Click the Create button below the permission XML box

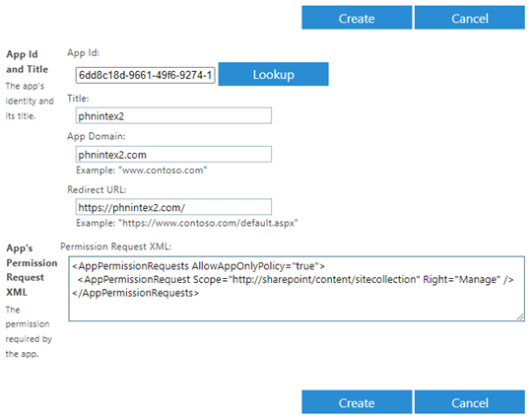click(357, 402)
